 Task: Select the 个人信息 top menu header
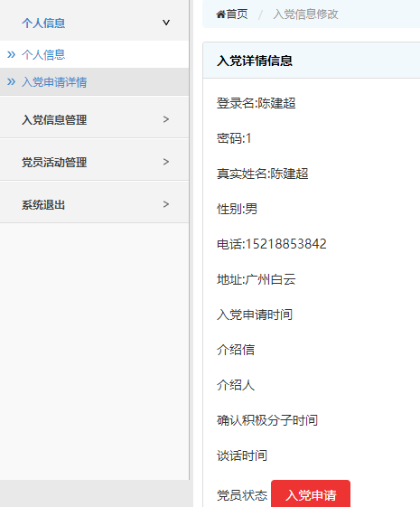coord(43,23)
